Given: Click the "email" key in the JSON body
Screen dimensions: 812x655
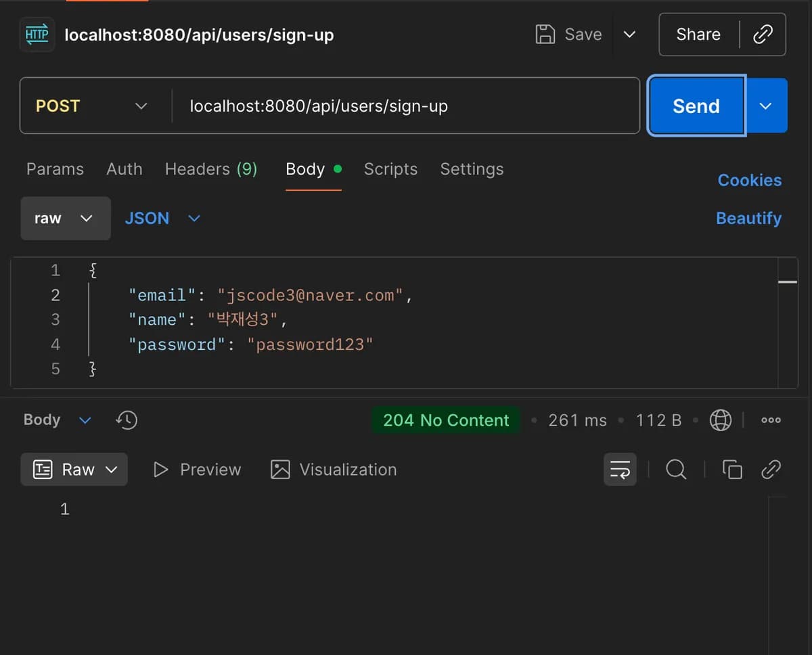Looking at the screenshot, I should click(x=162, y=295).
